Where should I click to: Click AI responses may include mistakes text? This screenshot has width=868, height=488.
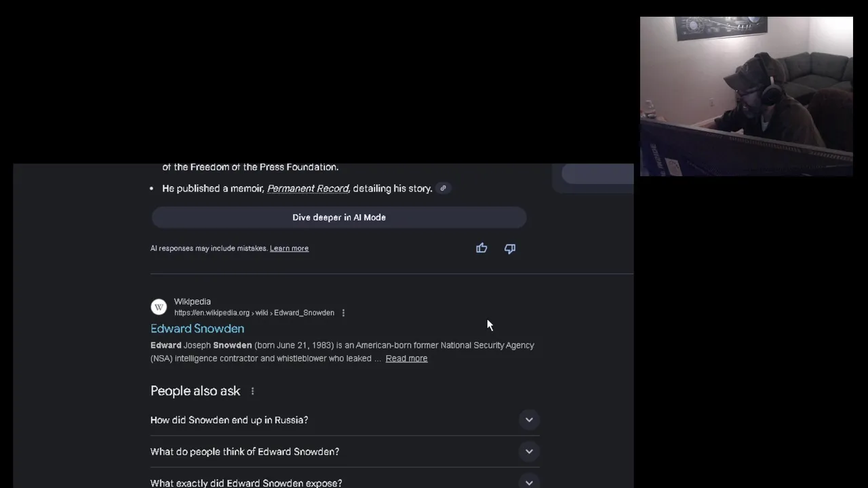coord(209,248)
